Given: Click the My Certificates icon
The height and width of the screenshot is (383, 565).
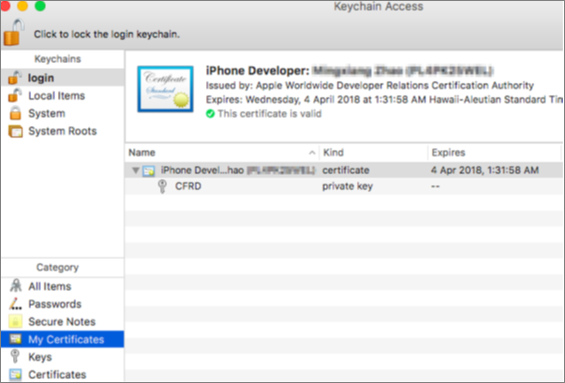Looking at the screenshot, I should click(15, 339).
